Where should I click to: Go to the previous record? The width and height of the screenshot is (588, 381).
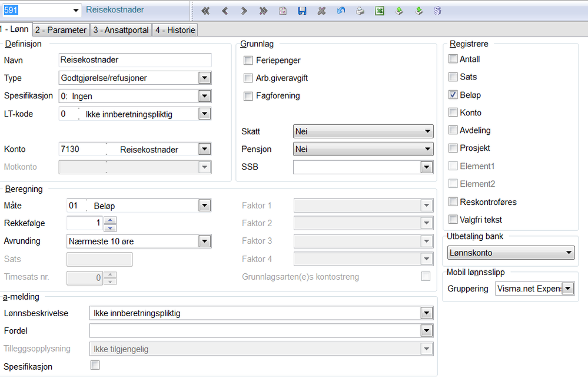pos(225,11)
